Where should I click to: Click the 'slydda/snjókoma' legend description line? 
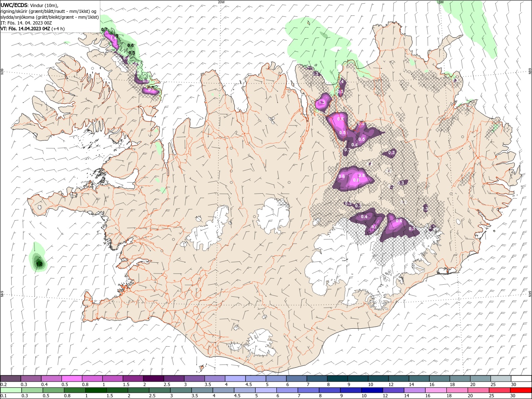pyautogui.click(x=49, y=17)
